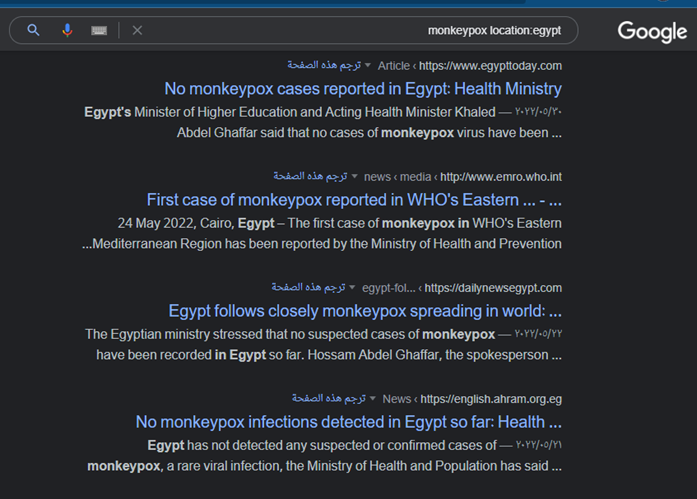This screenshot has height=499, width=697.
Task: Open "Egypt follows closely monkeypox spreading" result
Action: [x=365, y=311]
